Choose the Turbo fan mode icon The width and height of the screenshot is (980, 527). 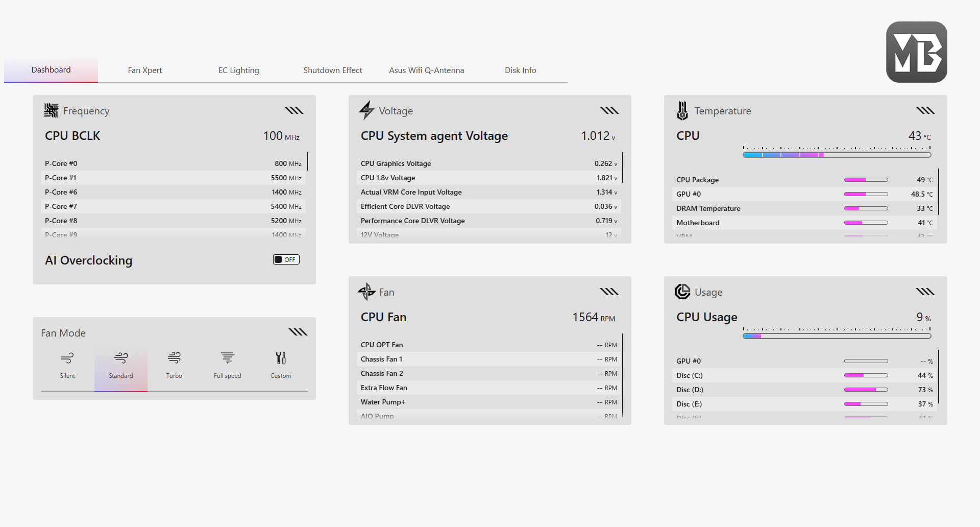(174, 358)
